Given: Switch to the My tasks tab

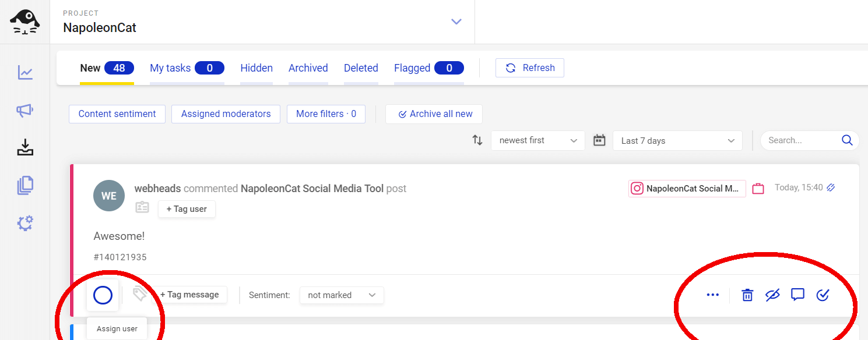Looking at the screenshot, I should tap(187, 68).
